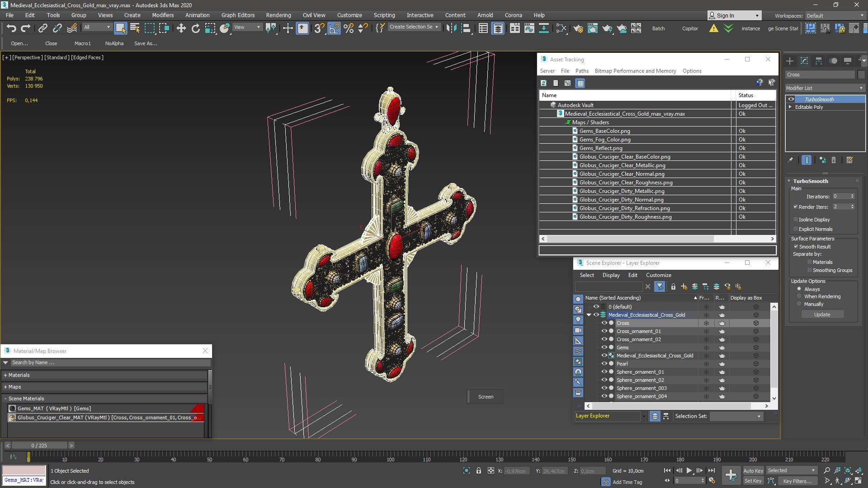Viewport: 868px width, 488px height.
Task: Select When Rendering update option
Action: click(799, 296)
